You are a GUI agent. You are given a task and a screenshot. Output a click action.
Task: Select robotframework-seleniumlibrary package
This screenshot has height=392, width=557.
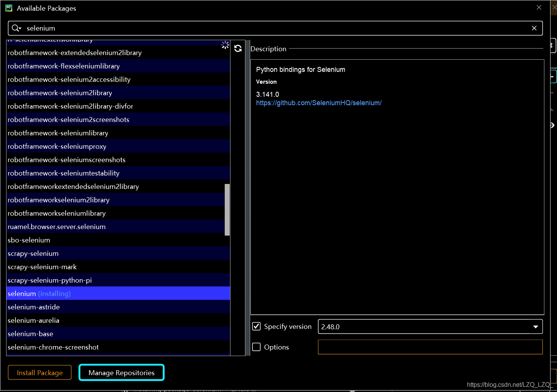point(118,133)
